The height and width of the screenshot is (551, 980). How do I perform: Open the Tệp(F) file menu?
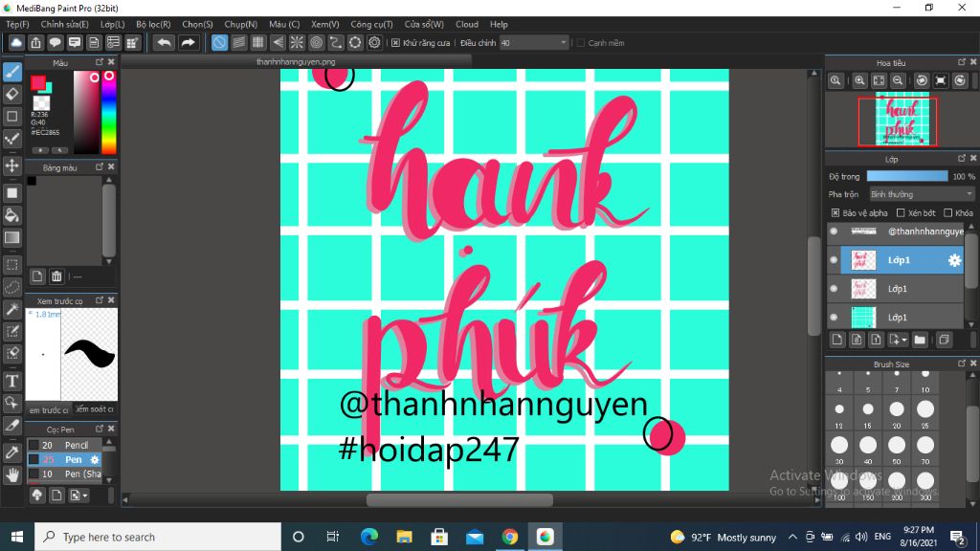point(17,24)
